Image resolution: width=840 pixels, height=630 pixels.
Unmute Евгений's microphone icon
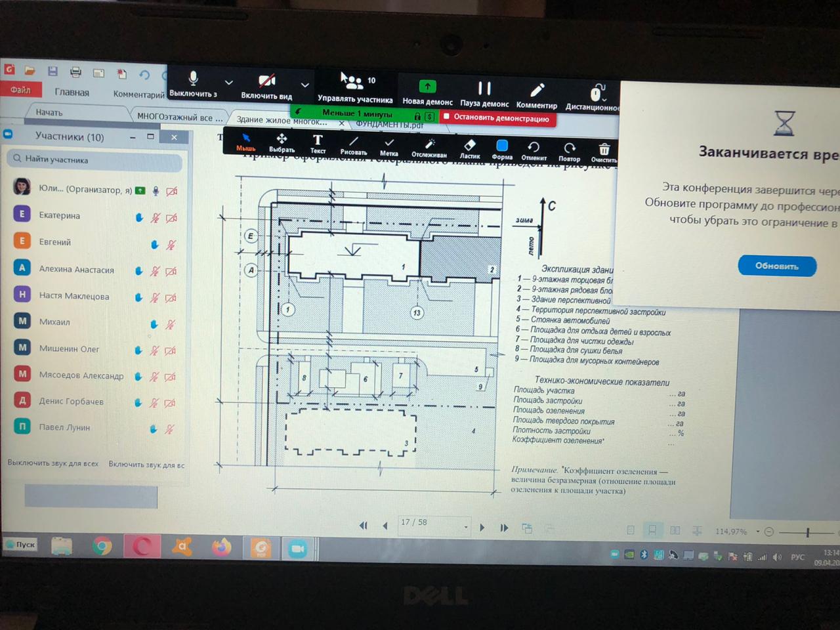pyautogui.click(x=171, y=245)
